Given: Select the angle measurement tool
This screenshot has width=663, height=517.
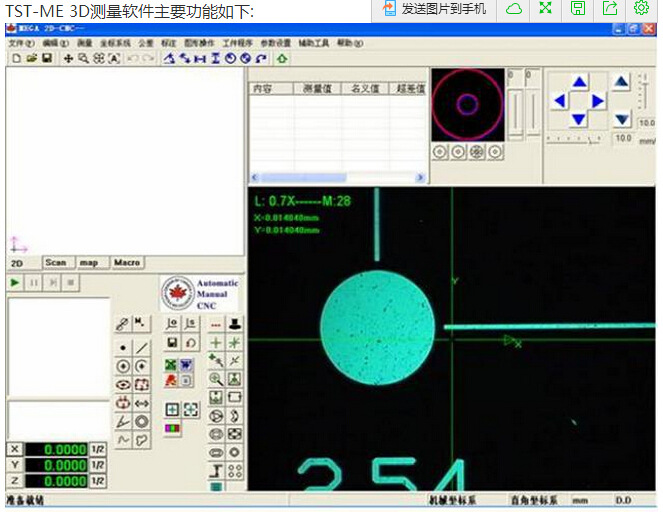Looking at the screenshot, I should 123,422.
